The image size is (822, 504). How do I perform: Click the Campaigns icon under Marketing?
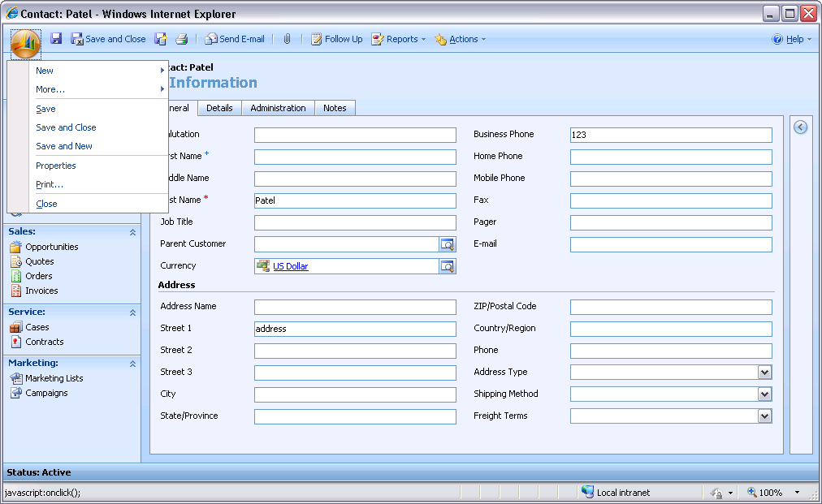pos(17,393)
